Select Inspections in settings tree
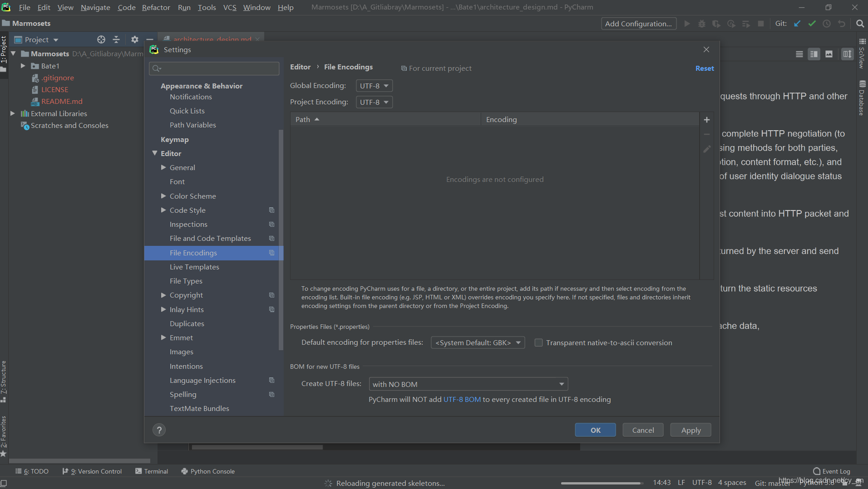Screen dimensions: 868x489 [x=188, y=224]
